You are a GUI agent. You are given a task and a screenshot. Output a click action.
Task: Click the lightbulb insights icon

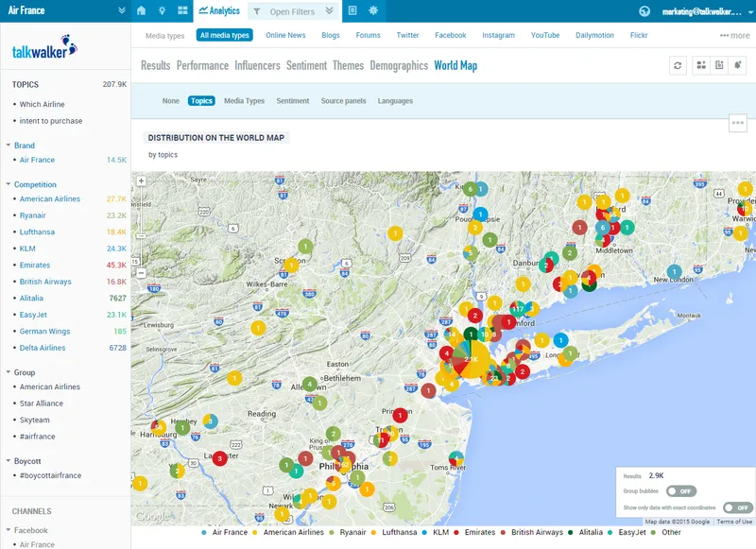click(162, 10)
